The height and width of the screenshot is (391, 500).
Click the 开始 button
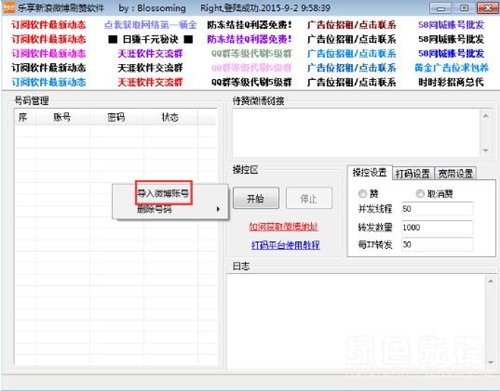[256, 198]
